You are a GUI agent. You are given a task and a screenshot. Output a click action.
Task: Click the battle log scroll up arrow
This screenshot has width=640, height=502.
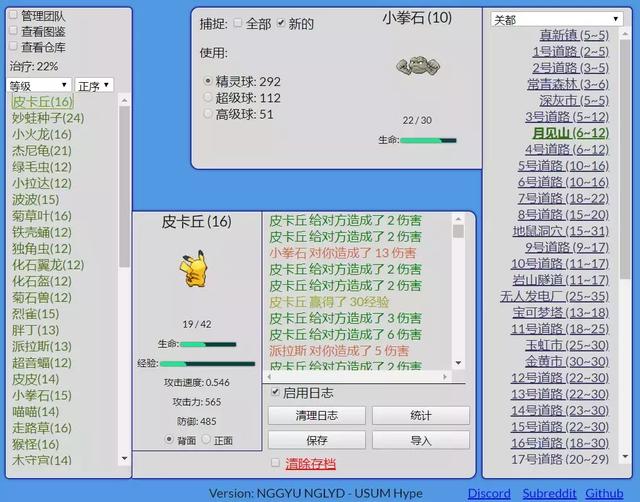[458, 219]
